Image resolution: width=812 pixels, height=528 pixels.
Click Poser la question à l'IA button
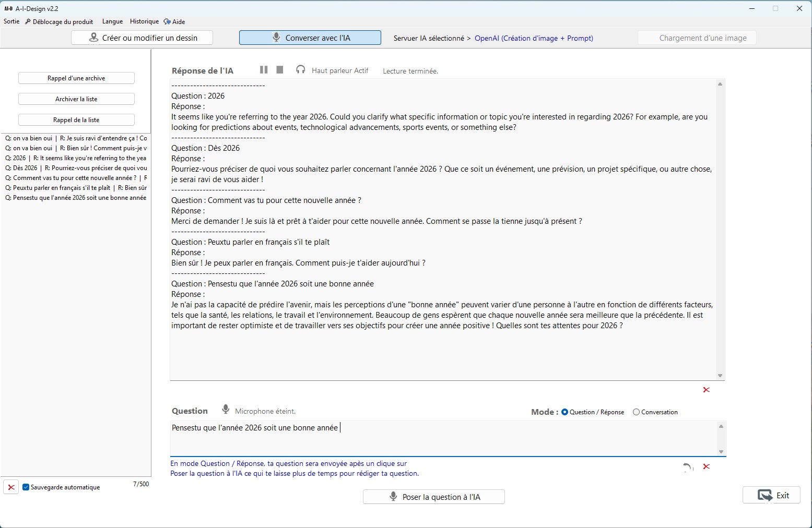[433, 497]
